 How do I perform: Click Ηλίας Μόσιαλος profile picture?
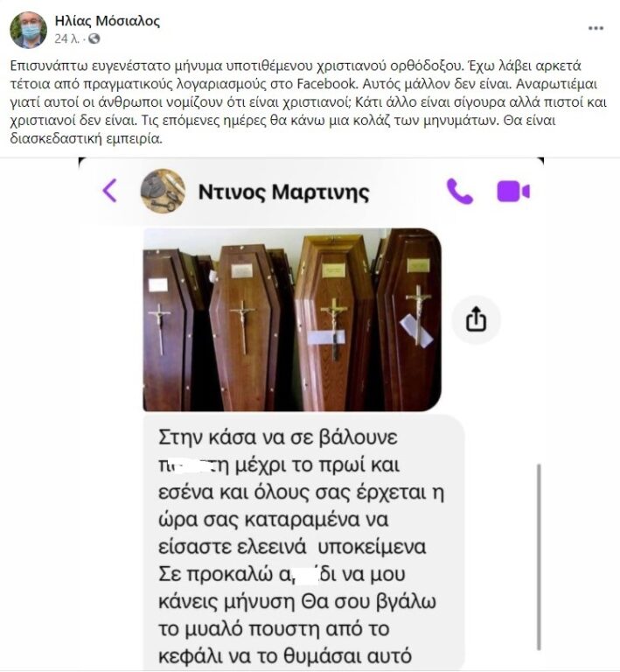(28, 30)
